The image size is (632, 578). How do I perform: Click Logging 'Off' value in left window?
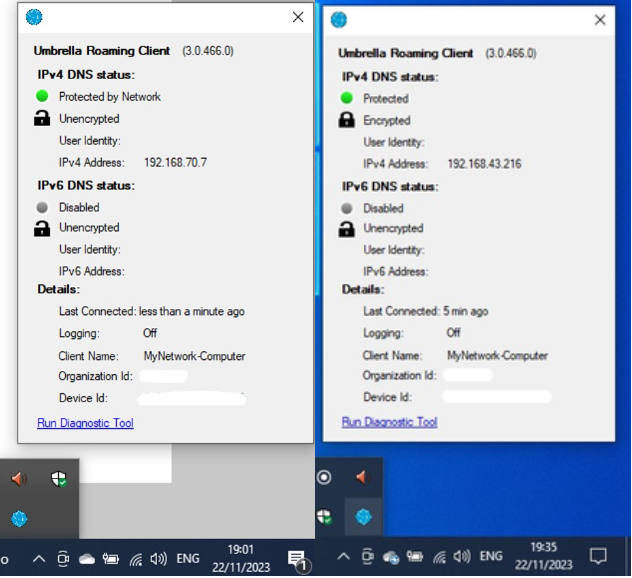[150, 333]
